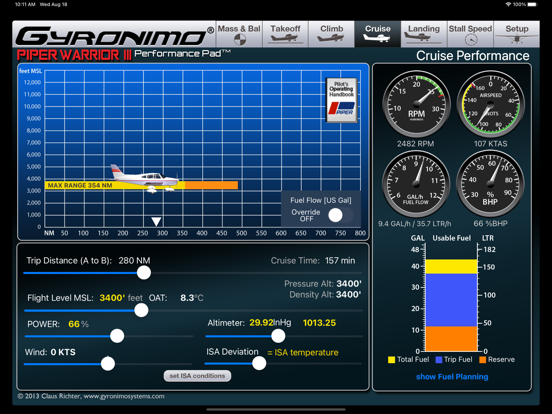The image size is (552, 414).
Task: Click the RPM gauge
Action: coord(416,104)
